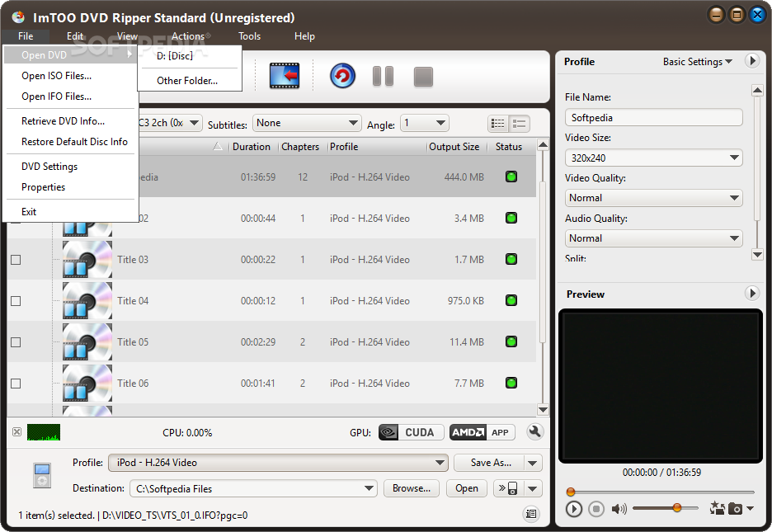The height and width of the screenshot is (532, 772).
Task: Check the Title 03 checkbox
Action: pyautogui.click(x=16, y=259)
